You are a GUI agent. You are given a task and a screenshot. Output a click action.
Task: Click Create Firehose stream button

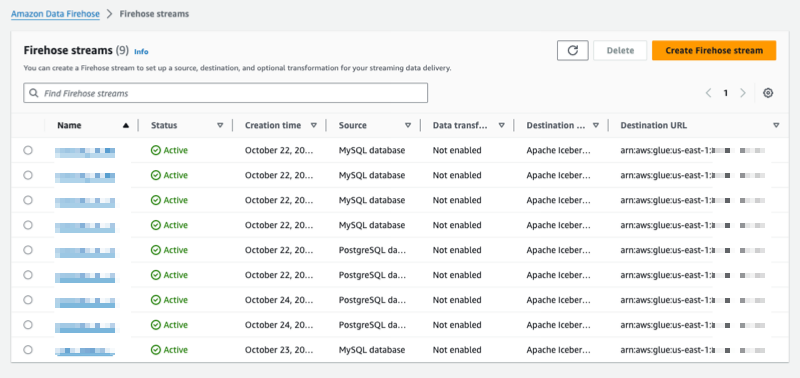click(714, 51)
